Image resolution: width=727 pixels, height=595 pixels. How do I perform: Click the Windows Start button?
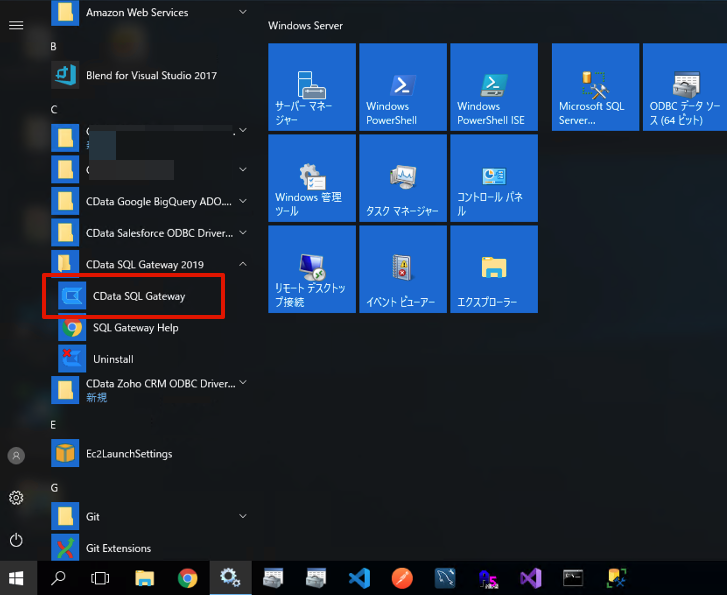17,578
